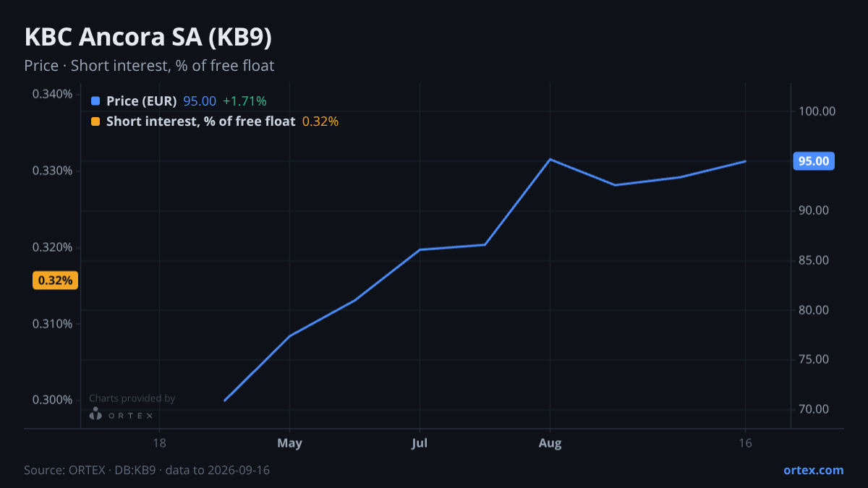Click the 0.320% left axis label
Screen dimensions: 868x488
click(52, 247)
